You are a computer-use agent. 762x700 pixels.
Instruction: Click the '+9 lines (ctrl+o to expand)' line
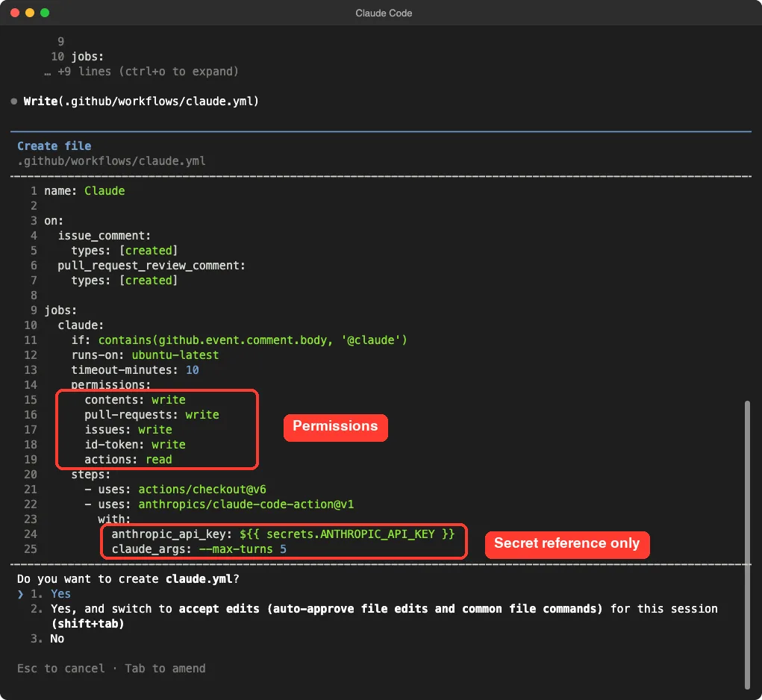pyautogui.click(x=141, y=72)
